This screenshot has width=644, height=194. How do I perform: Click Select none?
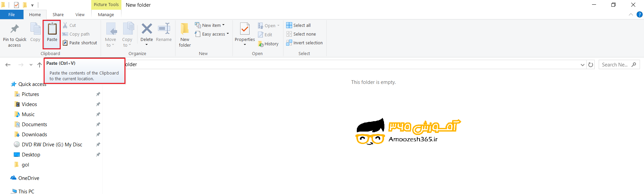pyautogui.click(x=301, y=34)
